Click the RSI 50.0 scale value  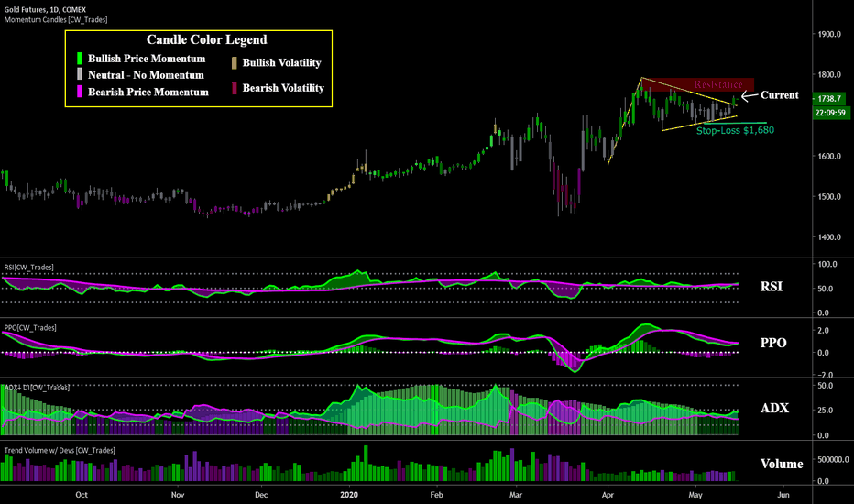pos(825,289)
